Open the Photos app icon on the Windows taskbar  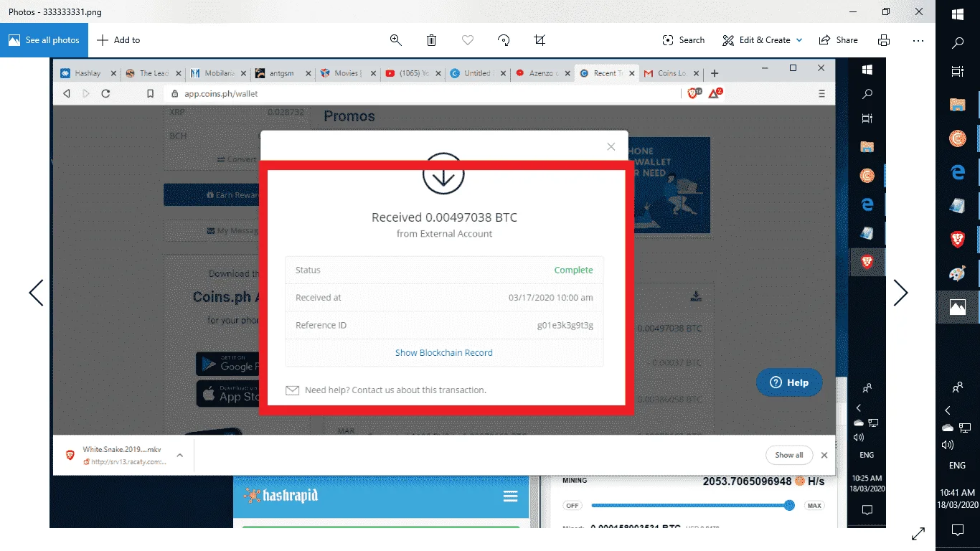(958, 307)
